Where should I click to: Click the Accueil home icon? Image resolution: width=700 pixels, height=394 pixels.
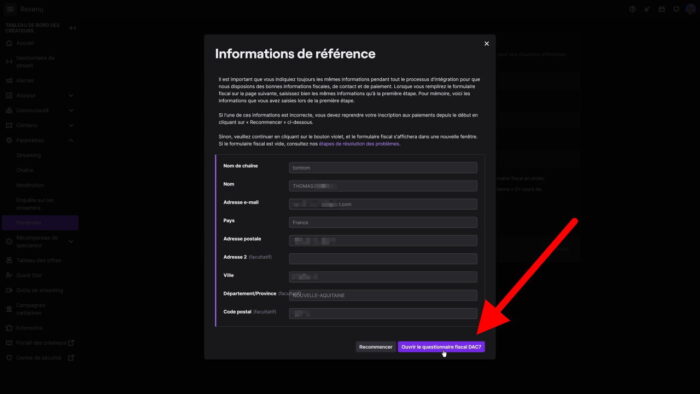click(9, 43)
